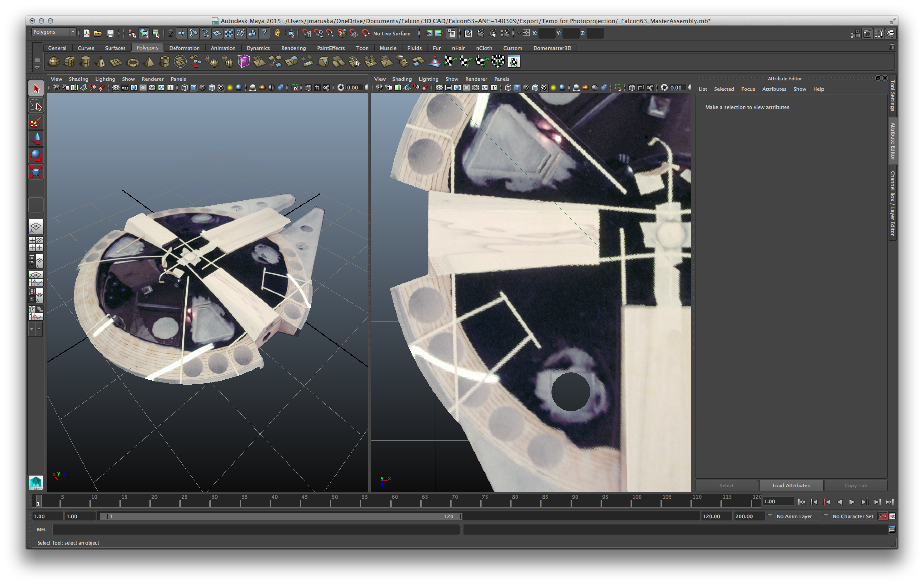Create a polygon cube from the shelf

[70, 61]
